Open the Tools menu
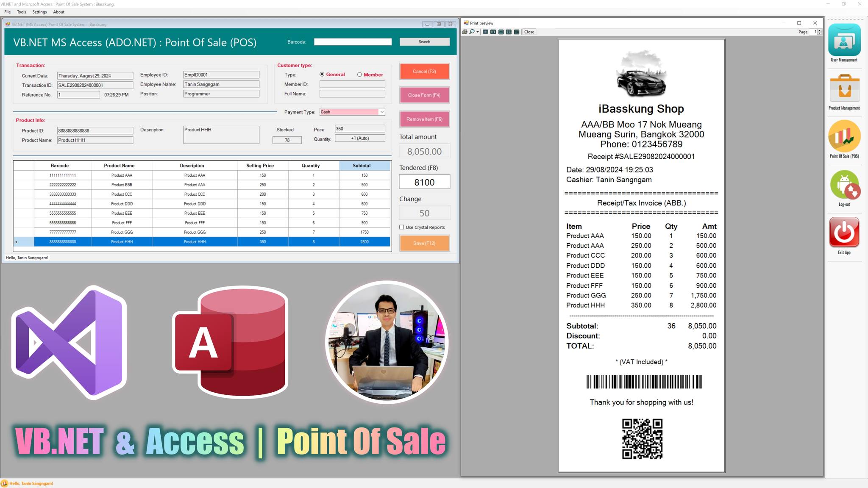Viewport: 868px width, 488px height. [22, 12]
